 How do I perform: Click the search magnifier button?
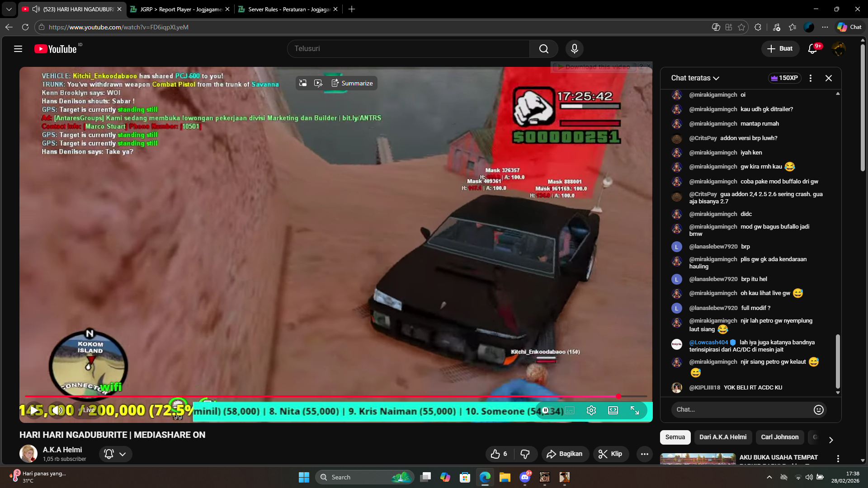[x=544, y=49]
